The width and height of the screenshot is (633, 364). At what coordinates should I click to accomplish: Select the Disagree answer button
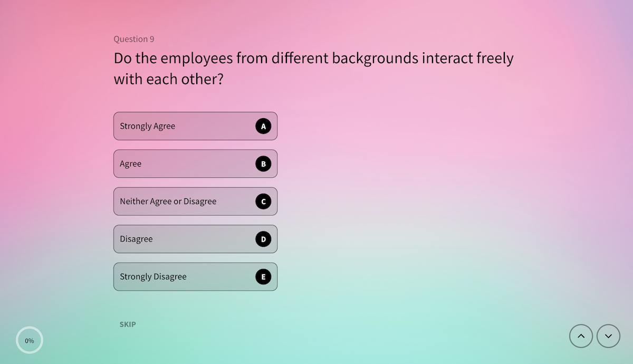point(185,238)
